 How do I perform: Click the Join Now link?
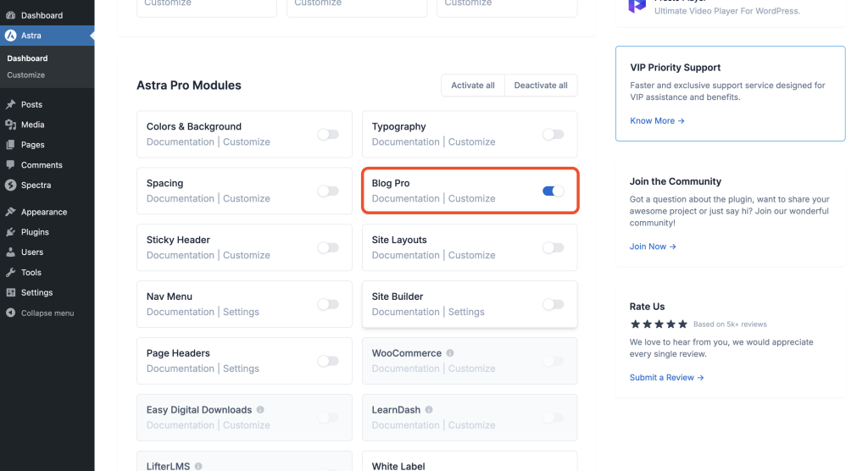653,247
